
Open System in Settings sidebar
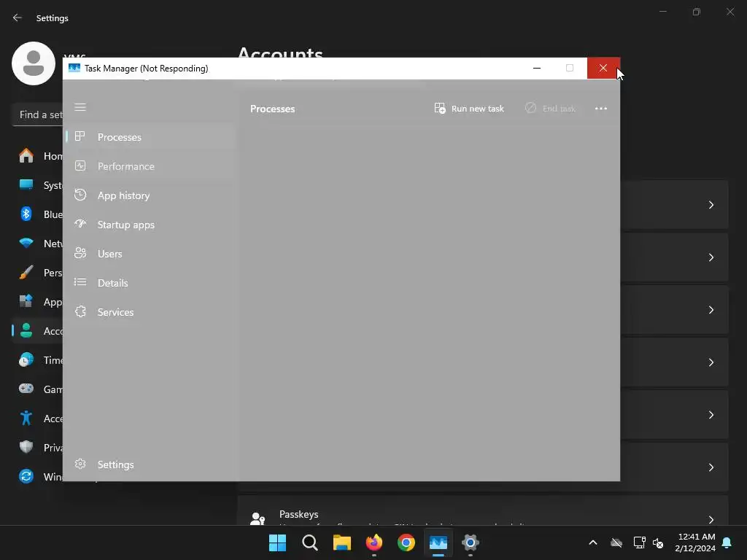pyautogui.click(x=38, y=185)
